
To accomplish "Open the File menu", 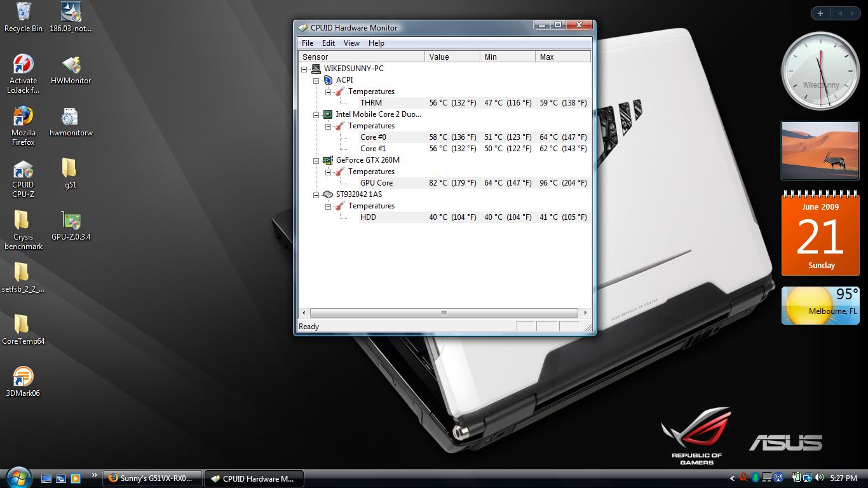I will 308,43.
